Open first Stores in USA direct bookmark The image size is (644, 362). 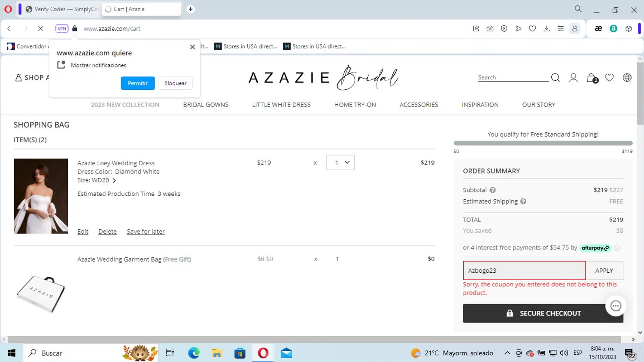tap(246, 46)
